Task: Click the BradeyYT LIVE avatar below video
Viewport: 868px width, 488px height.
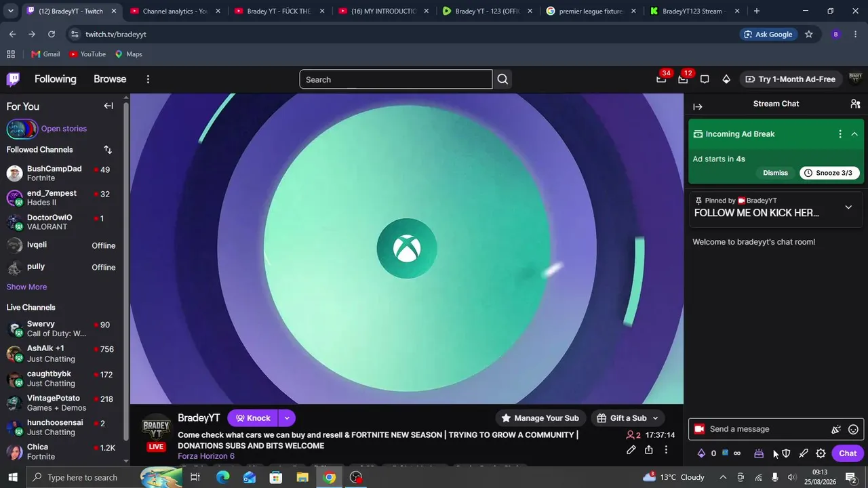Action: pyautogui.click(x=156, y=432)
